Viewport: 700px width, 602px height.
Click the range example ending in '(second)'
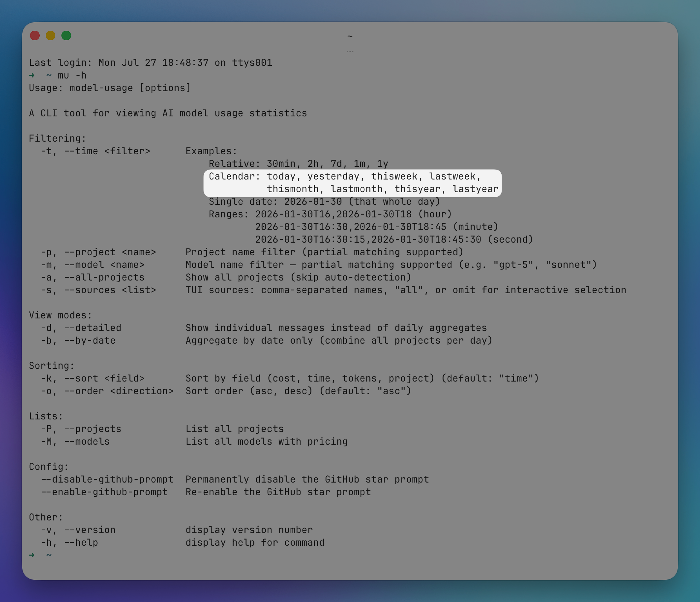coord(394,240)
